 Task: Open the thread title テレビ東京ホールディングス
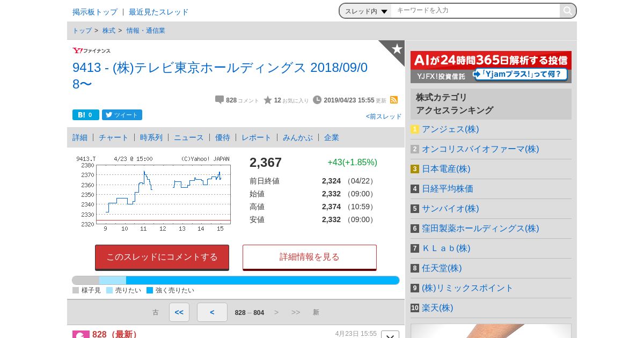click(x=220, y=76)
